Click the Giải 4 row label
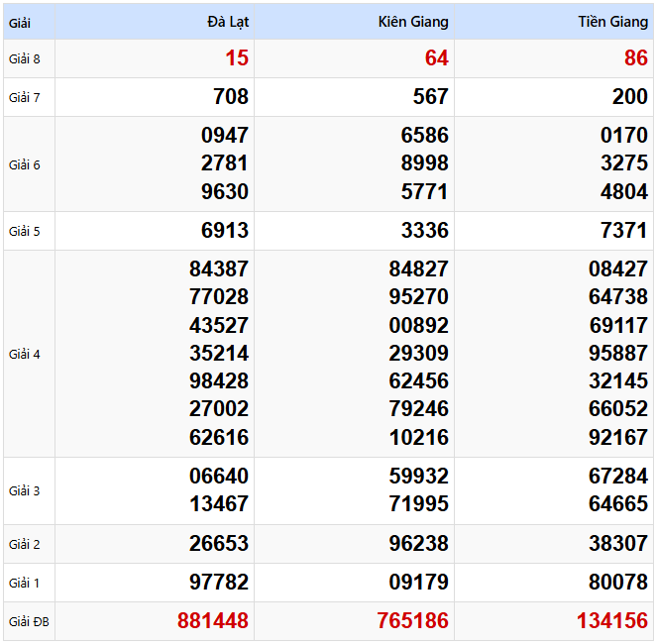Screen dimensions: 656x644 tap(25, 354)
